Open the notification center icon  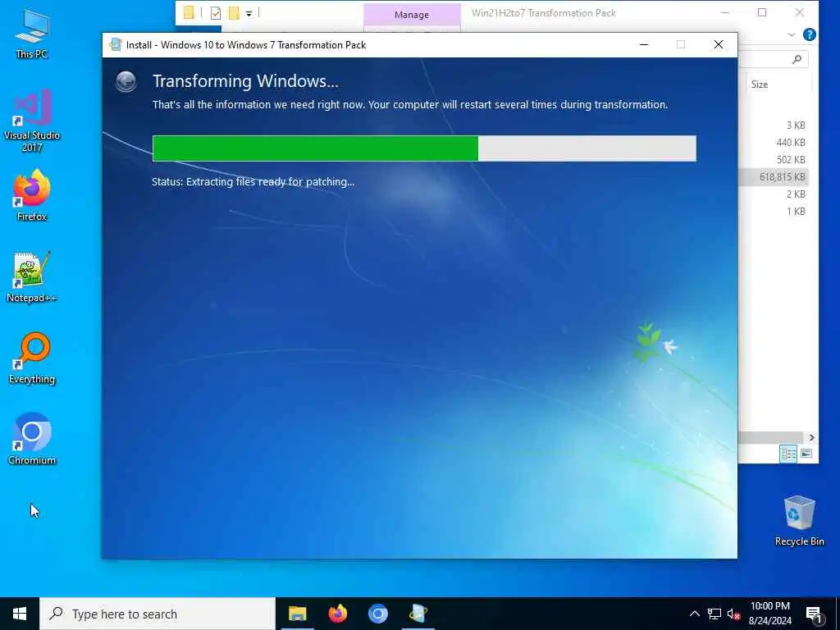(815, 614)
